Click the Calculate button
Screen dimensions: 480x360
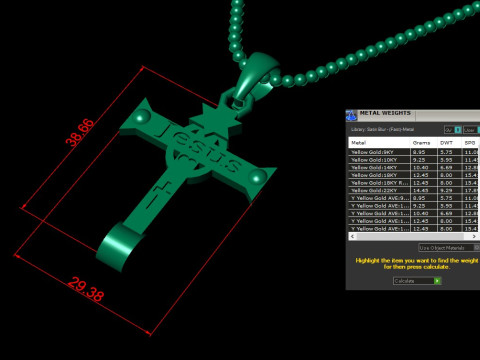[417, 281]
